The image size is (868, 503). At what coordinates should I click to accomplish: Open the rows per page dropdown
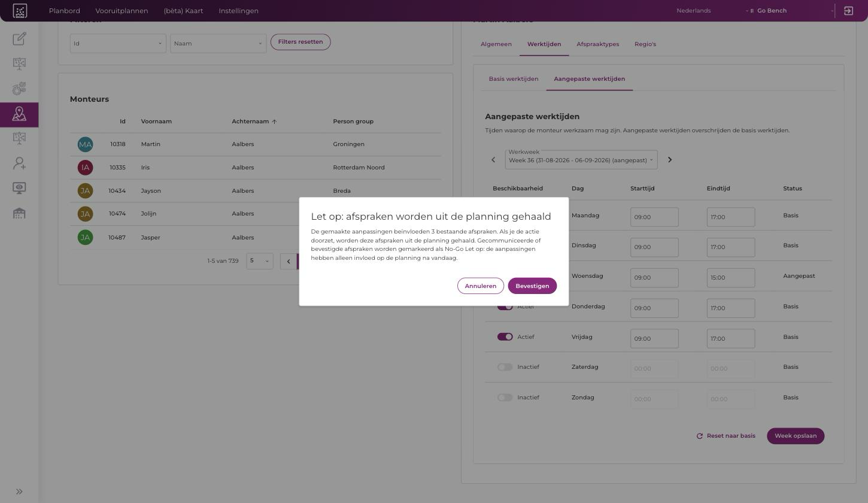pos(260,260)
